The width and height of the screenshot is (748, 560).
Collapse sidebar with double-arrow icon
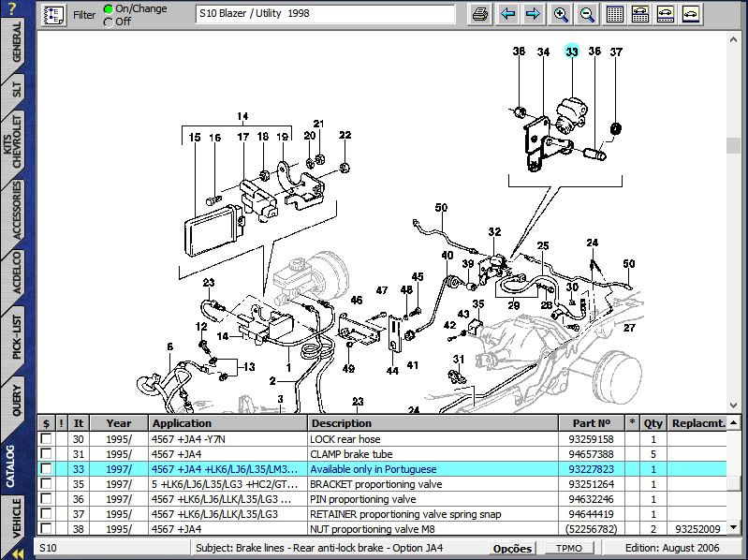click(x=18, y=553)
